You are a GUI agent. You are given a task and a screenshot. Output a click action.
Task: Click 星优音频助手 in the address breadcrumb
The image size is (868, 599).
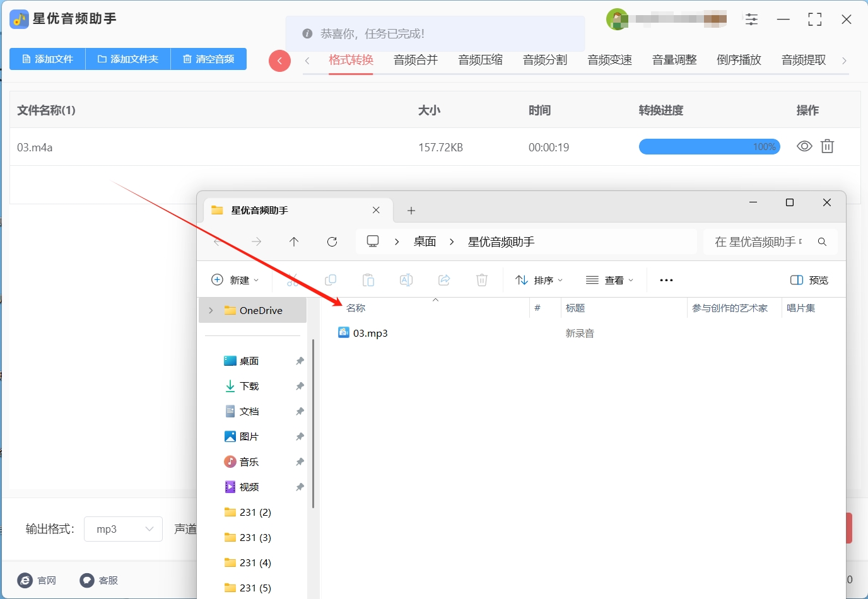[501, 241]
